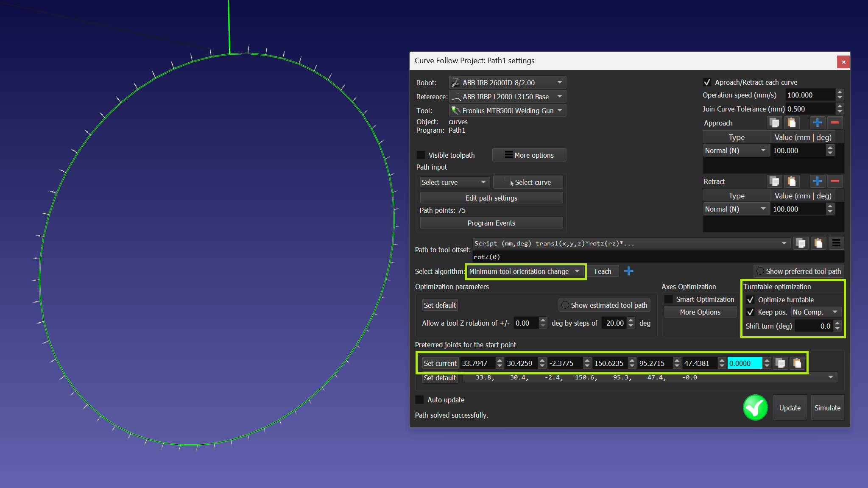This screenshot has height=488, width=868.
Task: Add an Approach movement with plus icon
Action: click(817, 123)
